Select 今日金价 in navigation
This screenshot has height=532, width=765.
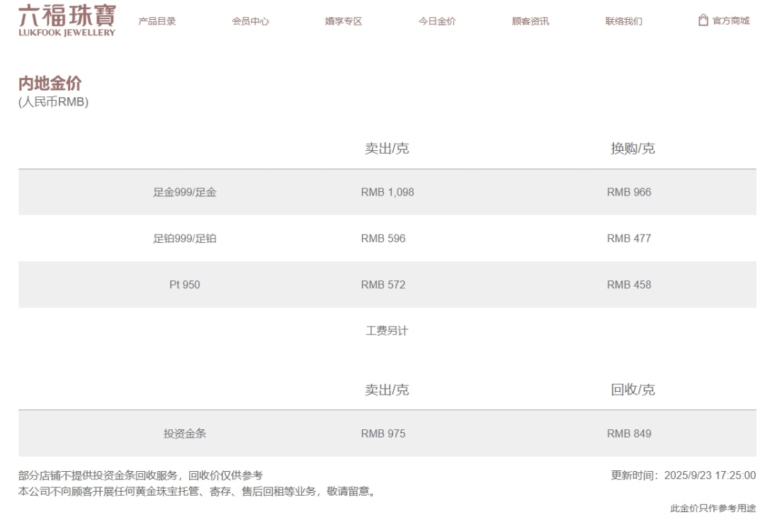coord(437,21)
